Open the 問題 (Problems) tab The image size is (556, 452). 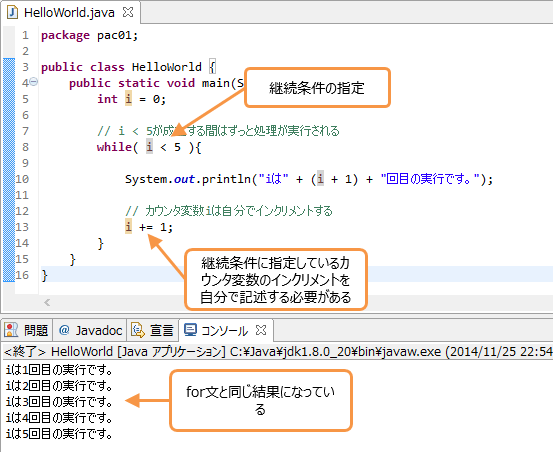[27, 330]
